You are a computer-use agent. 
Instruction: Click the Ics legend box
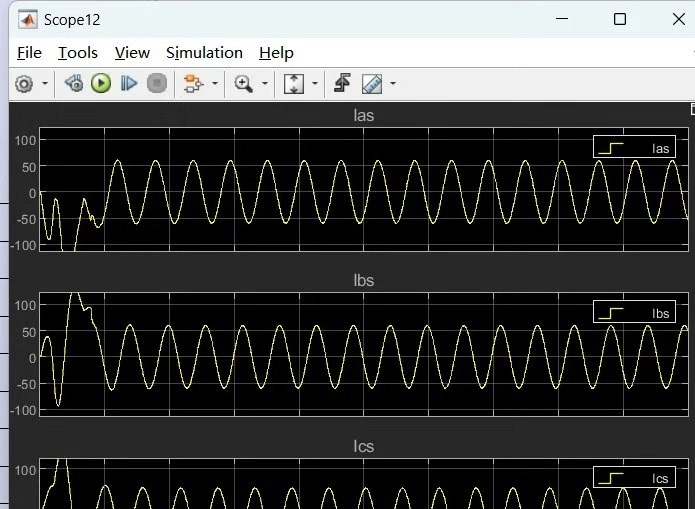click(634, 477)
